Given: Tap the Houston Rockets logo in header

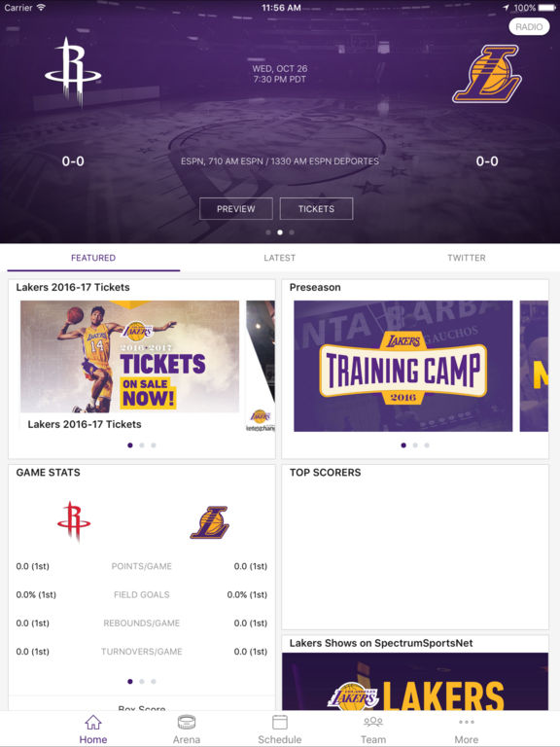Looking at the screenshot, I should (x=73, y=71).
